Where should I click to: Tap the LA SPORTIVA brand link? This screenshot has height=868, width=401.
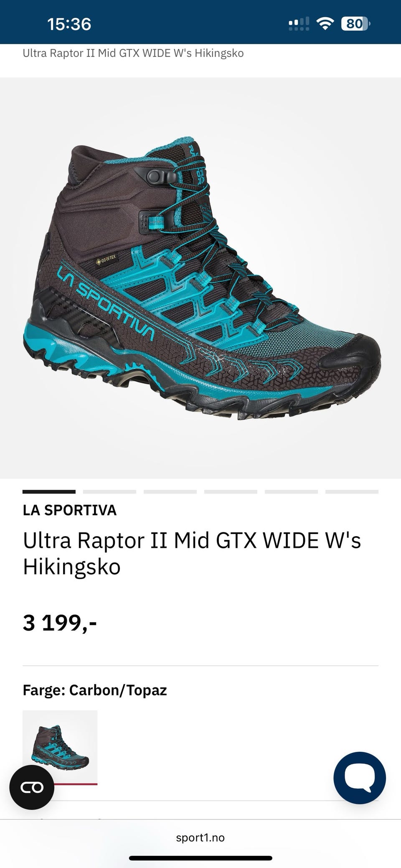coord(70,510)
